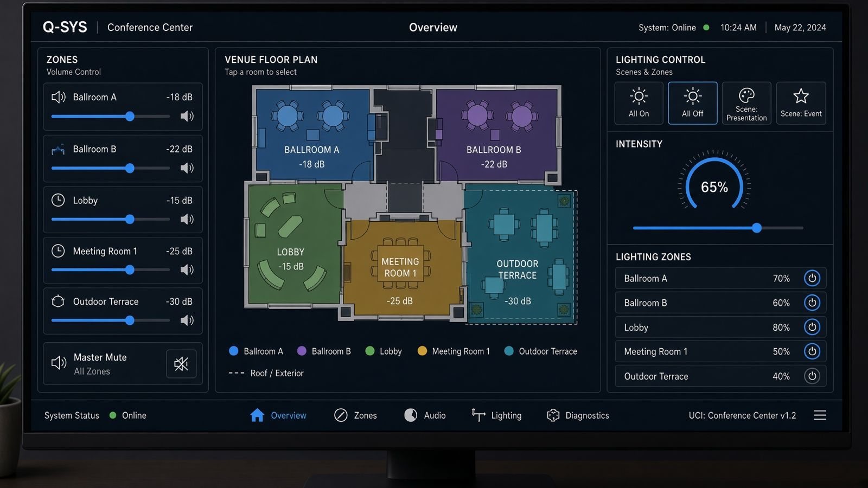Click the clock icon beside Lobby zone
Image resolution: width=868 pixels, height=488 pixels.
(x=58, y=200)
